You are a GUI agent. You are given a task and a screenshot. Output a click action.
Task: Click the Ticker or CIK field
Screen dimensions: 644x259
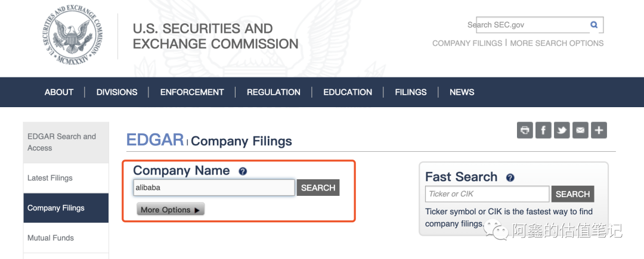(487, 194)
